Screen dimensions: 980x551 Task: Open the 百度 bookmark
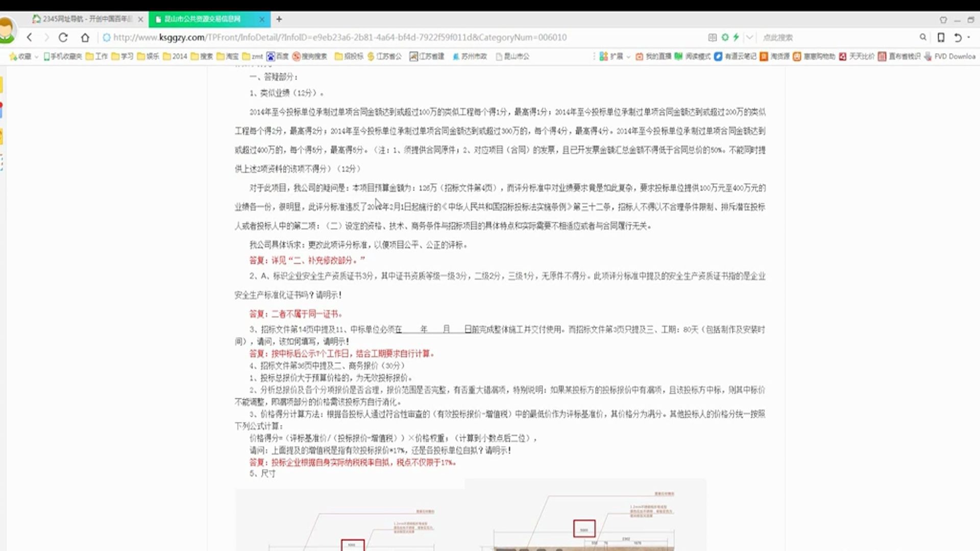(278, 56)
